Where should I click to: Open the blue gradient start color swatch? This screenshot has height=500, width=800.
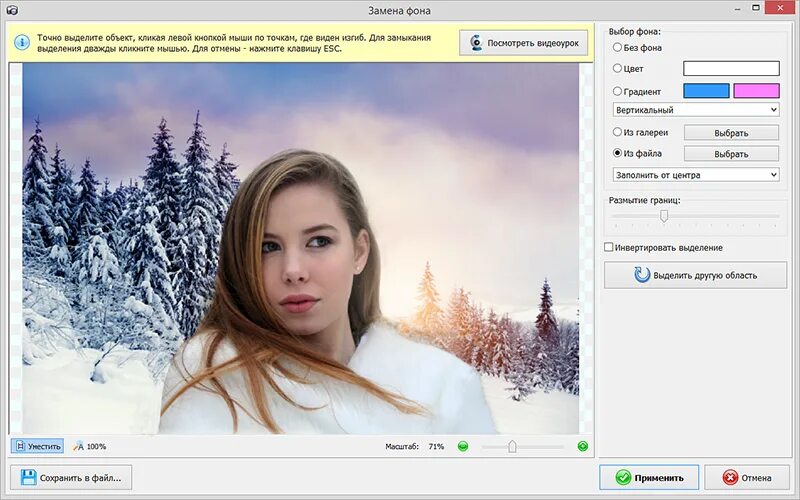706,91
